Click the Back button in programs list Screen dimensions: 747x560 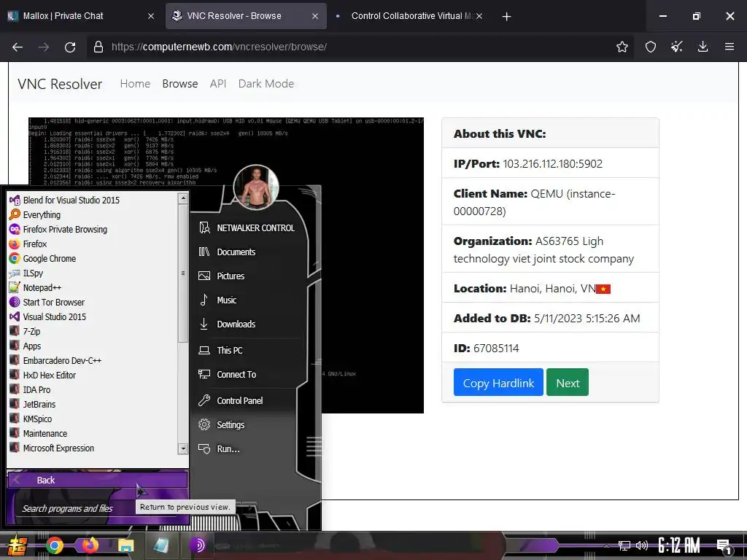point(98,480)
